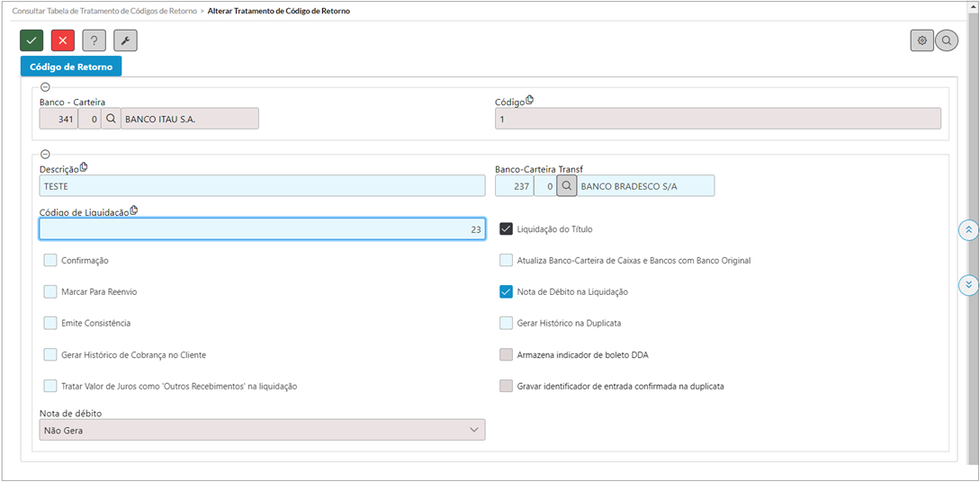This screenshot has width=980, height=482.
Task: Open help with question mark icon
Action: pyautogui.click(x=94, y=40)
